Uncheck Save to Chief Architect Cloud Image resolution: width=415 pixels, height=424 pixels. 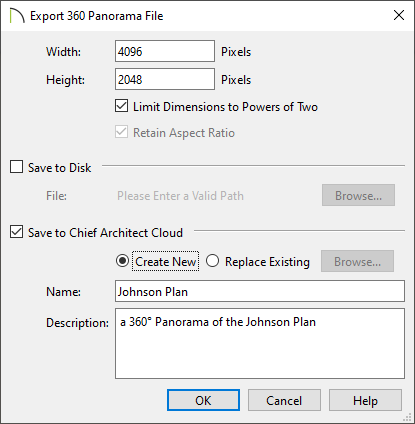pos(16,232)
